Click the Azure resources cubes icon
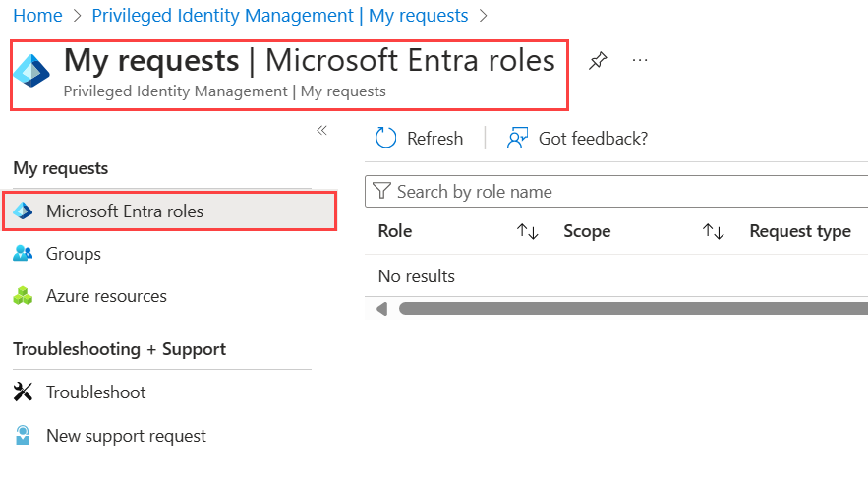This screenshot has height=483, width=868. pyautogui.click(x=23, y=296)
